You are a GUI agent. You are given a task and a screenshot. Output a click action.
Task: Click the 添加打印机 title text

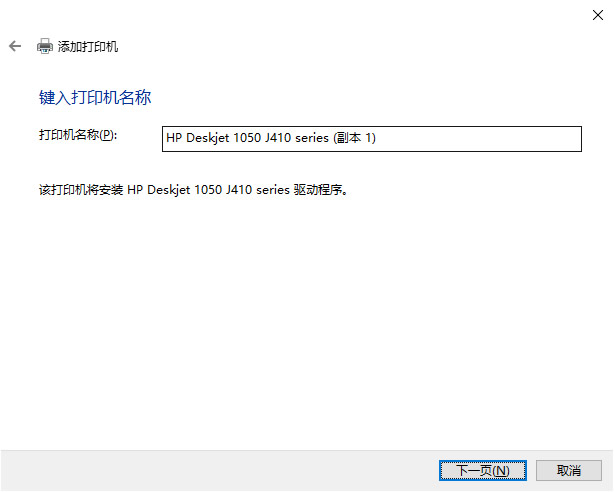click(88, 47)
